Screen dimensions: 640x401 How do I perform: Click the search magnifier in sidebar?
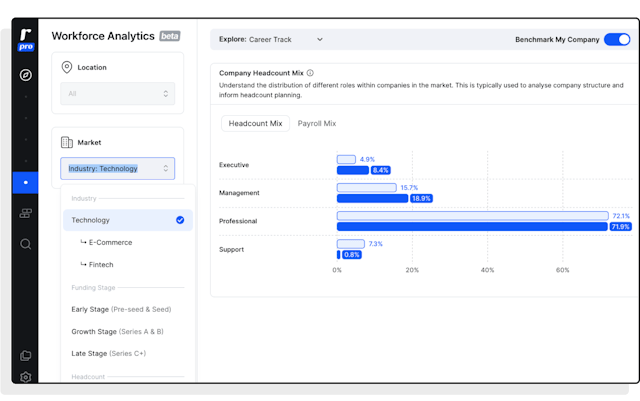pos(26,244)
